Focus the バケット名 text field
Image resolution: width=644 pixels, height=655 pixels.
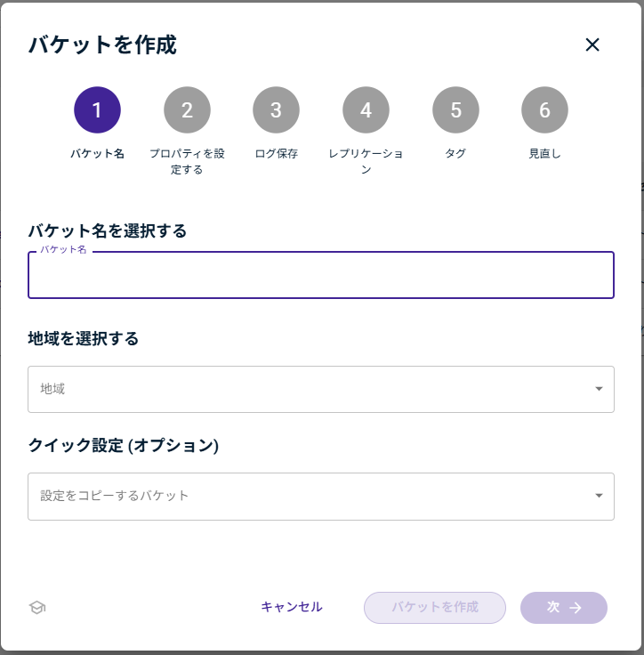click(x=320, y=276)
